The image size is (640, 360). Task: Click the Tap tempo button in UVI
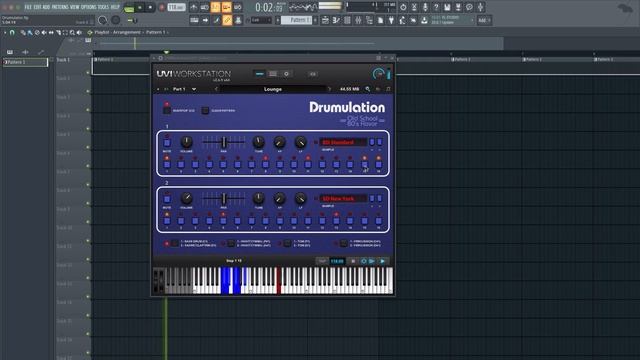click(x=322, y=261)
